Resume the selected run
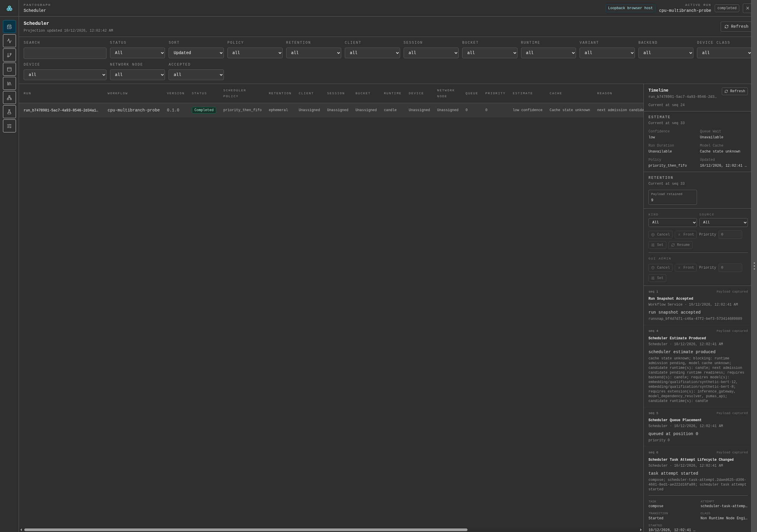This screenshot has height=532, width=757. coord(680,245)
